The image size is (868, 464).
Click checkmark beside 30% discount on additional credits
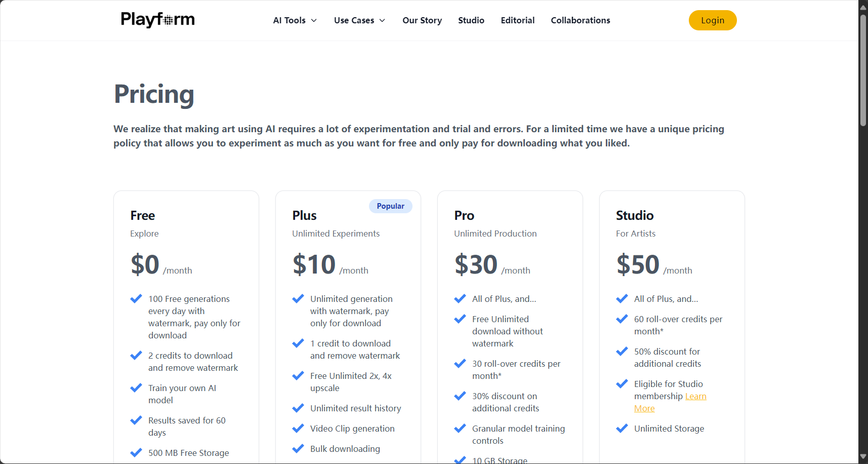pyautogui.click(x=460, y=396)
